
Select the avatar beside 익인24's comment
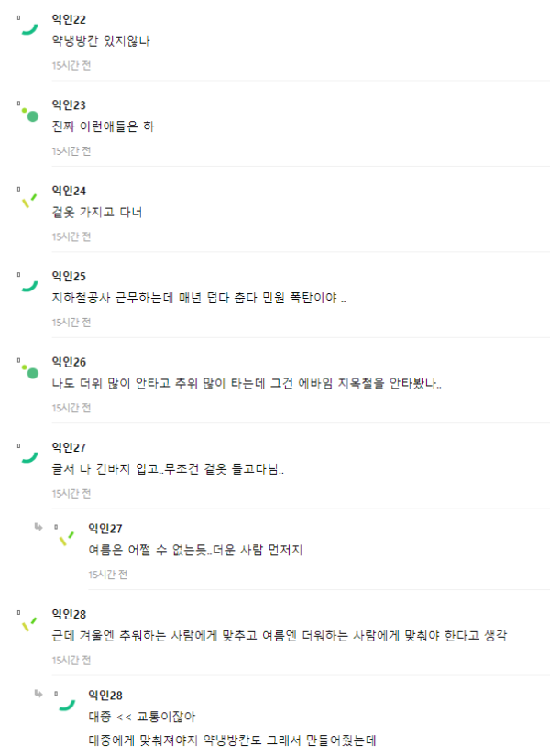29,201
